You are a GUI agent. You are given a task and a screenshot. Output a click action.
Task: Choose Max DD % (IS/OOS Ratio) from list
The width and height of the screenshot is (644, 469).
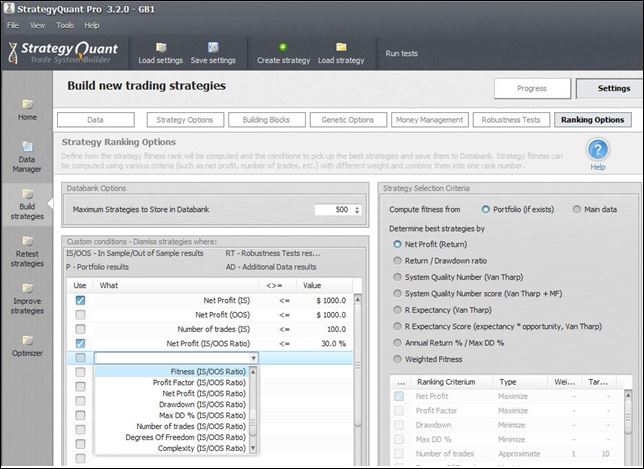171,416
